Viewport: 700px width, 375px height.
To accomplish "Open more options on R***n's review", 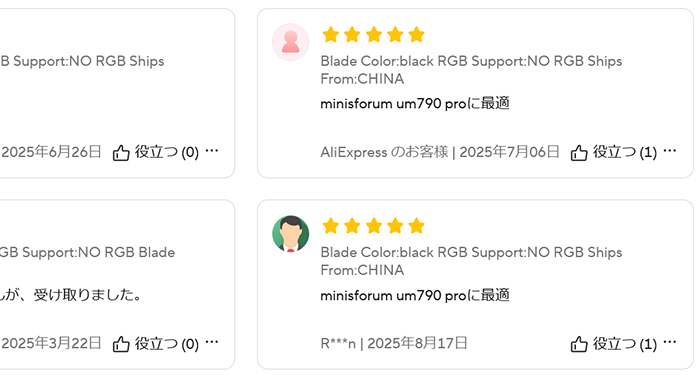I will point(670,342).
